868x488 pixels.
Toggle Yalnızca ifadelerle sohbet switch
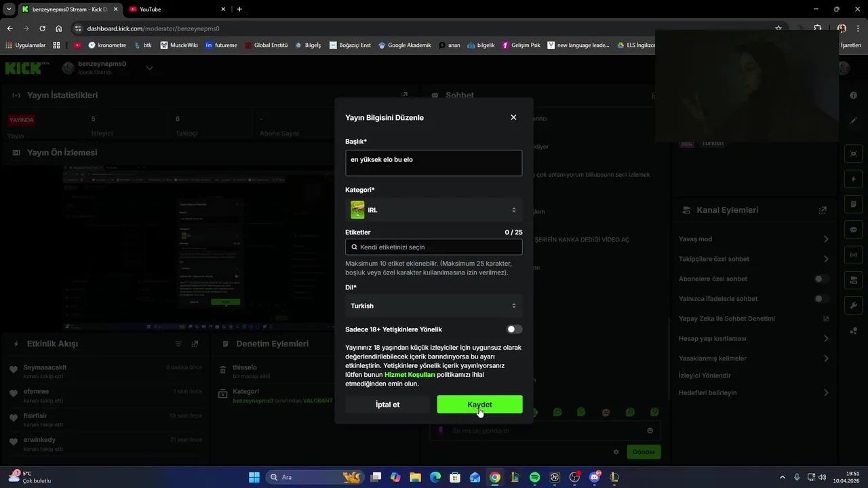click(821, 299)
